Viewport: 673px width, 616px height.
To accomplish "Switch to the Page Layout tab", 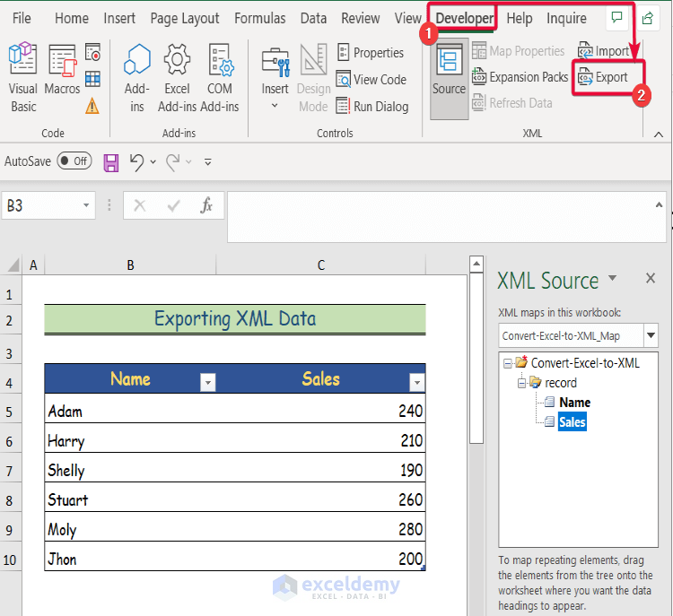I will tap(185, 19).
